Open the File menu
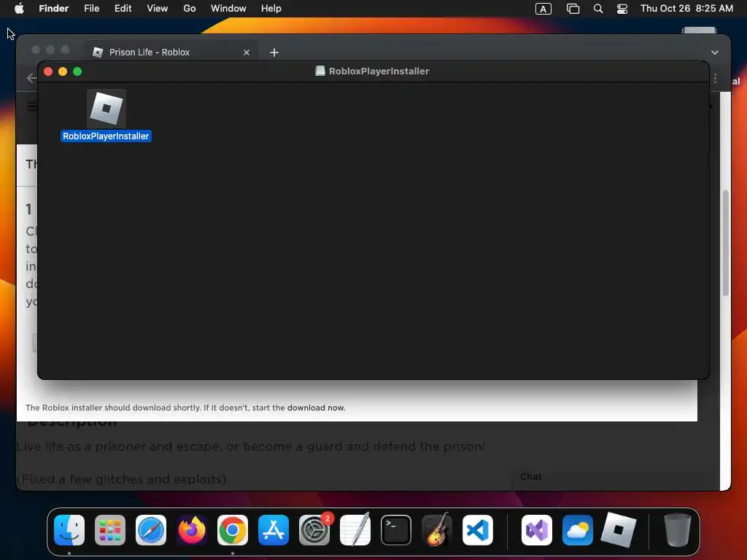This screenshot has height=560, width=747. [x=91, y=9]
